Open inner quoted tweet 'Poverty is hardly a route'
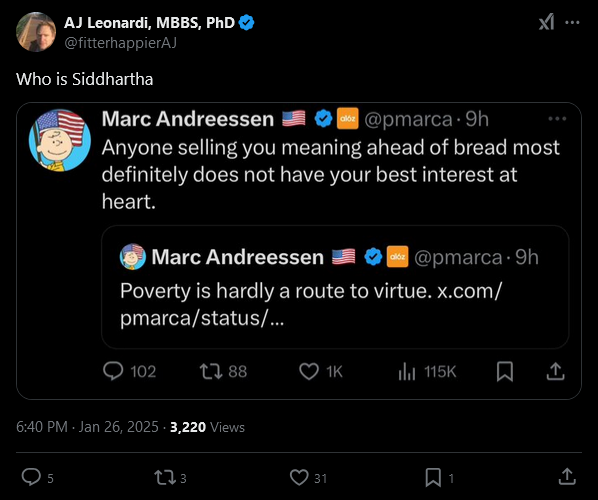Screen dimensions: 598x500 pyautogui.click(x=335, y=287)
